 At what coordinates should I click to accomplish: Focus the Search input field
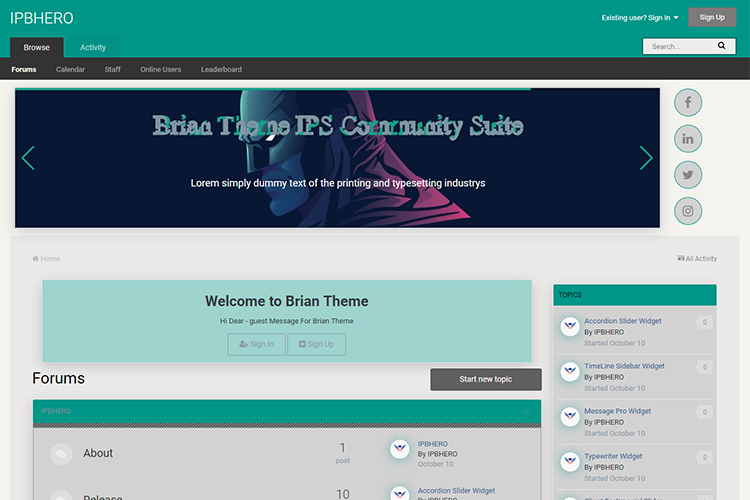[x=681, y=46]
